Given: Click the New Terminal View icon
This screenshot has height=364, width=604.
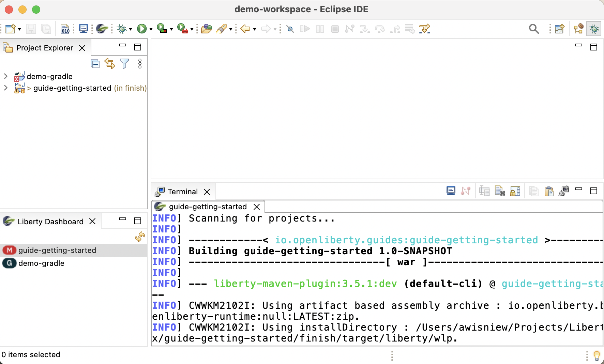Looking at the screenshot, I should [x=564, y=191].
